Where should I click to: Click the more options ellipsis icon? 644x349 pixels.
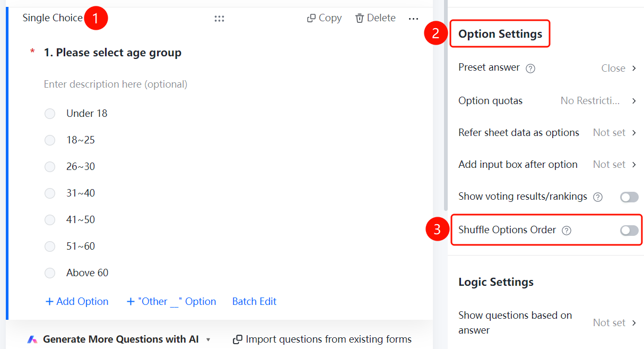pos(414,19)
